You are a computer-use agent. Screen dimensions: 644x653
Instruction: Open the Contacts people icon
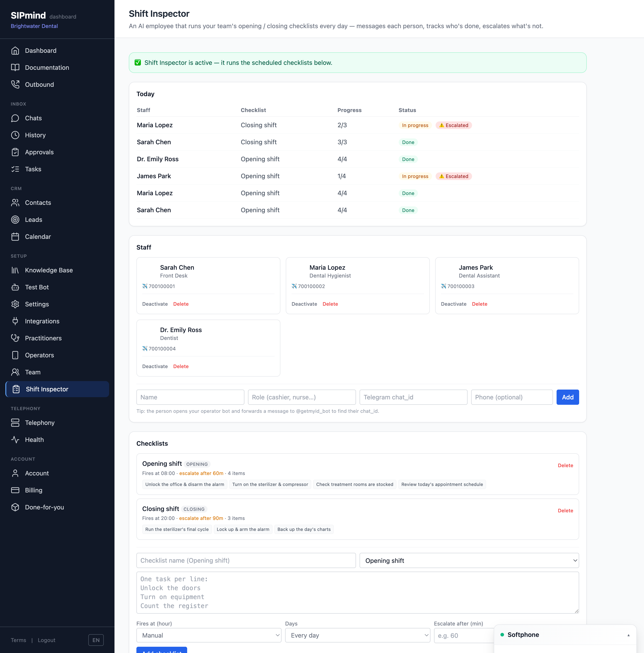coord(15,203)
